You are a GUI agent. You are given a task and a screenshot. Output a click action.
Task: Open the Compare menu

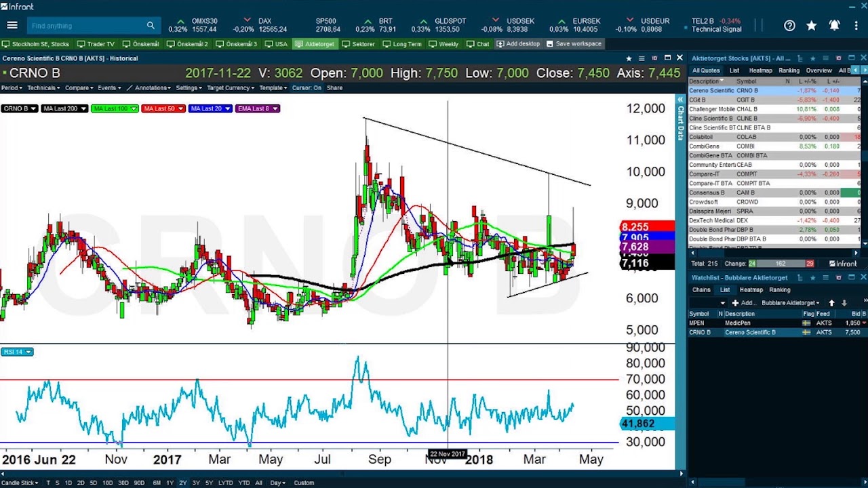(79, 87)
